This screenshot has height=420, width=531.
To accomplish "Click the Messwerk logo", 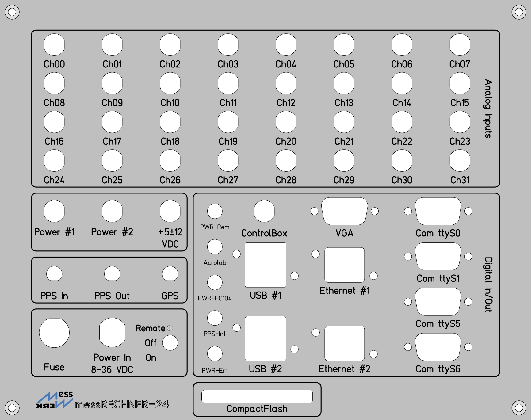I will click(55, 400).
